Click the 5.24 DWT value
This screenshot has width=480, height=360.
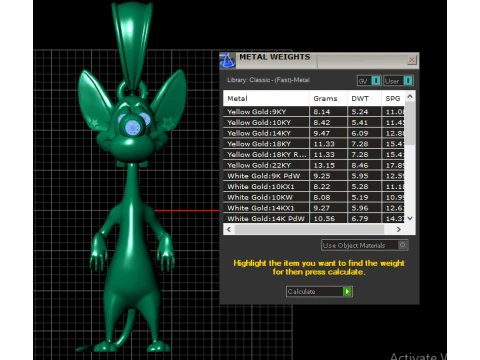360,112
